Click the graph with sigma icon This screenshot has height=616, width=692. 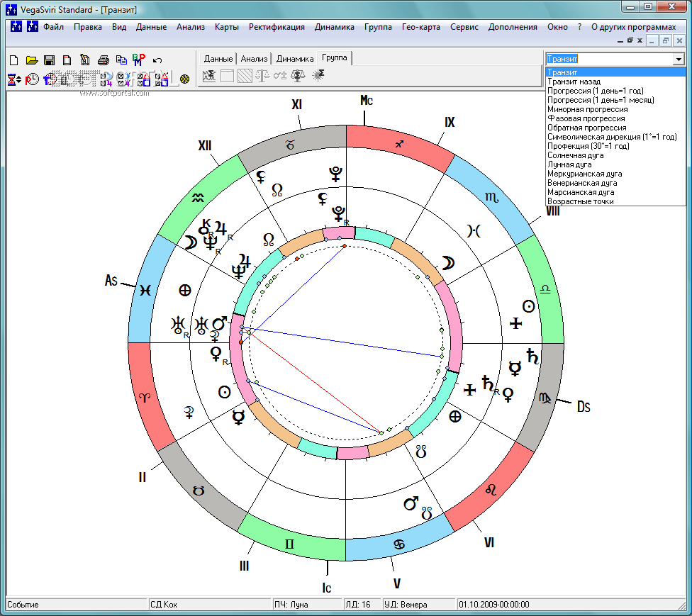[x=209, y=76]
